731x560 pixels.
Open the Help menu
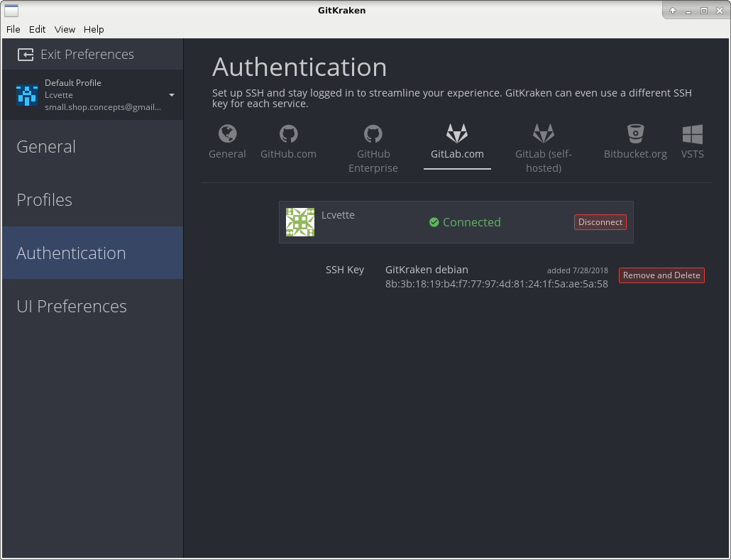coord(94,29)
